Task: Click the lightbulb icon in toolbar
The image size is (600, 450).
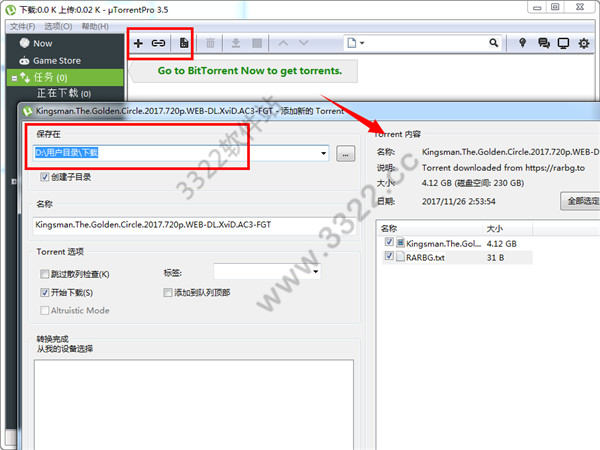Action: click(522, 43)
